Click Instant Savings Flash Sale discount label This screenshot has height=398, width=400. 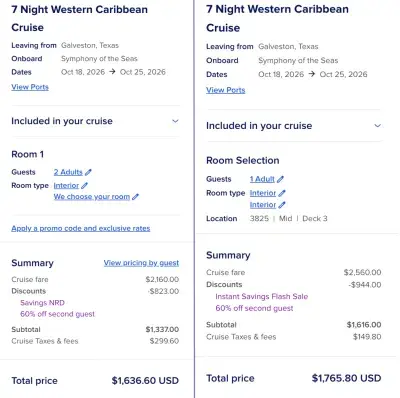tap(262, 296)
